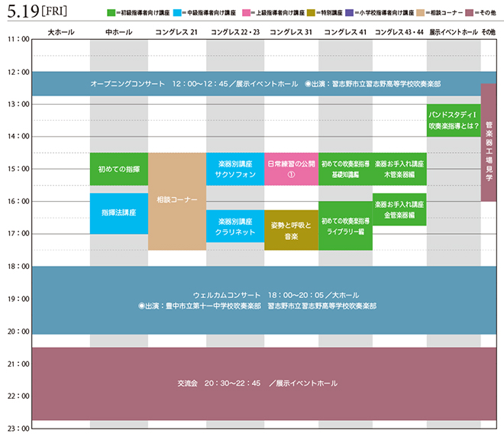Click the green 初級指導者向け講座 legend swatch
The height and width of the screenshot is (437, 504).
pyautogui.click(x=111, y=13)
